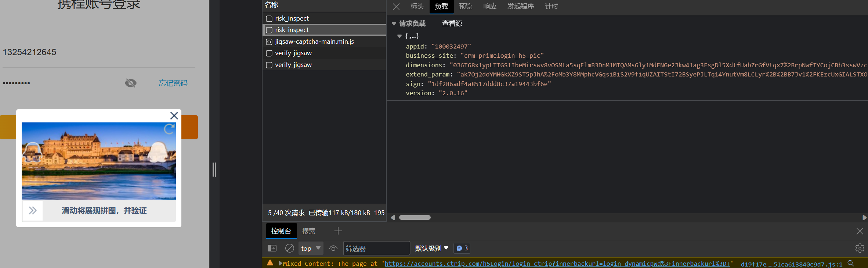Open the 计时 tab
This screenshot has height=268, width=868.
(x=551, y=6)
